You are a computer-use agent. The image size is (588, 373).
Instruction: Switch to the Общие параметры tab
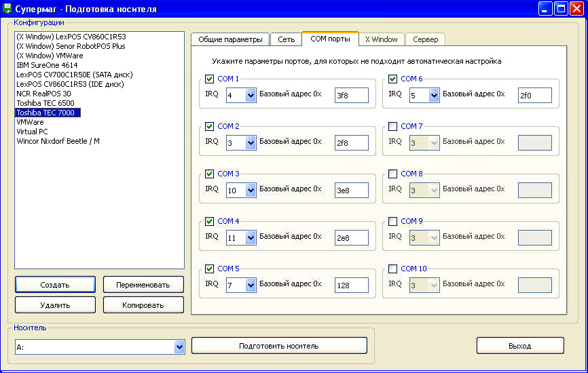[x=229, y=39]
